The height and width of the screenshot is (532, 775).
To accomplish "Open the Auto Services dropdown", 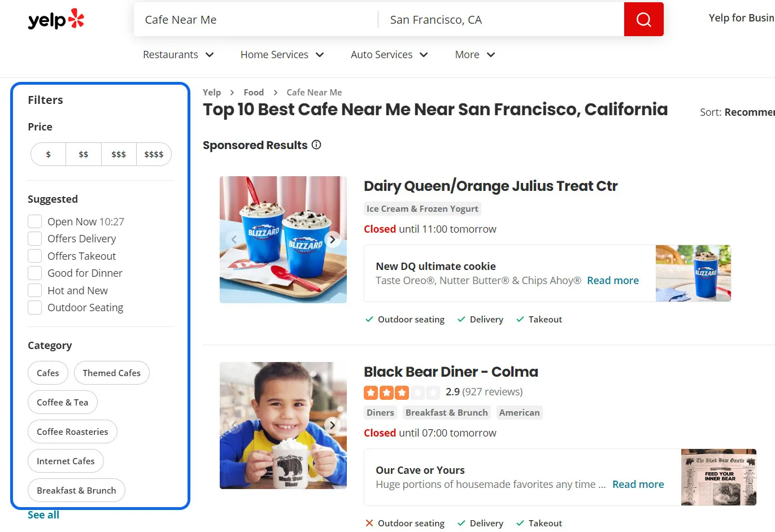I will point(389,54).
